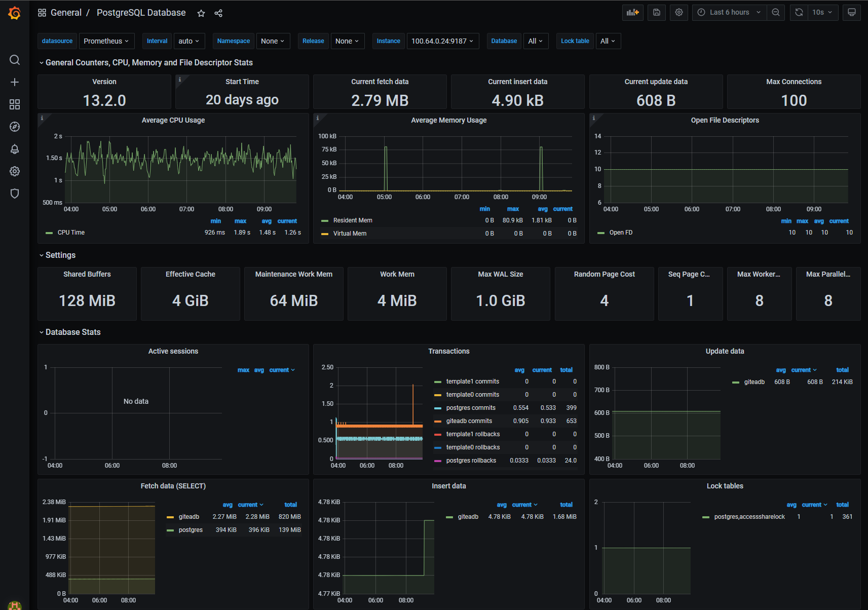Open the Configuration gear icon in sidebar
The height and width of the screenshot is (610, 868).
[x=15, y=171]
